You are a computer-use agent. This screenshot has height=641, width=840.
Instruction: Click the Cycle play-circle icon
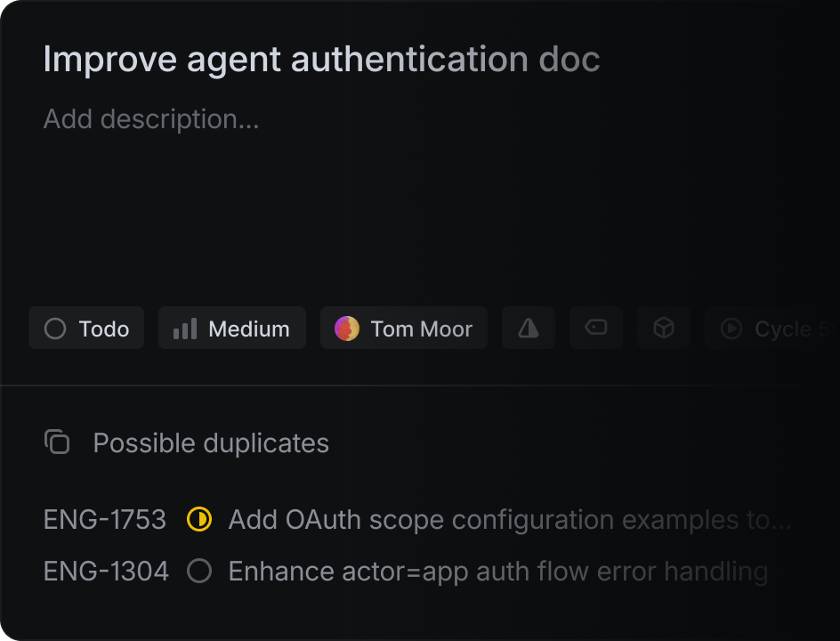click(731, 329)
